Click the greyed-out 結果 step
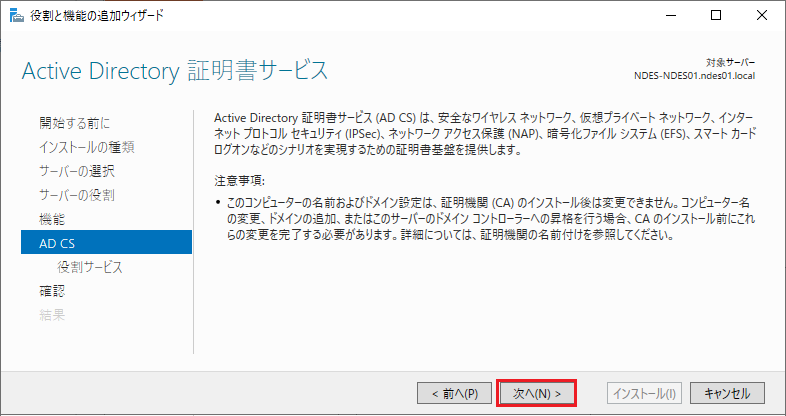This screenshot has height=416, width=786. [x=52, y=315]
